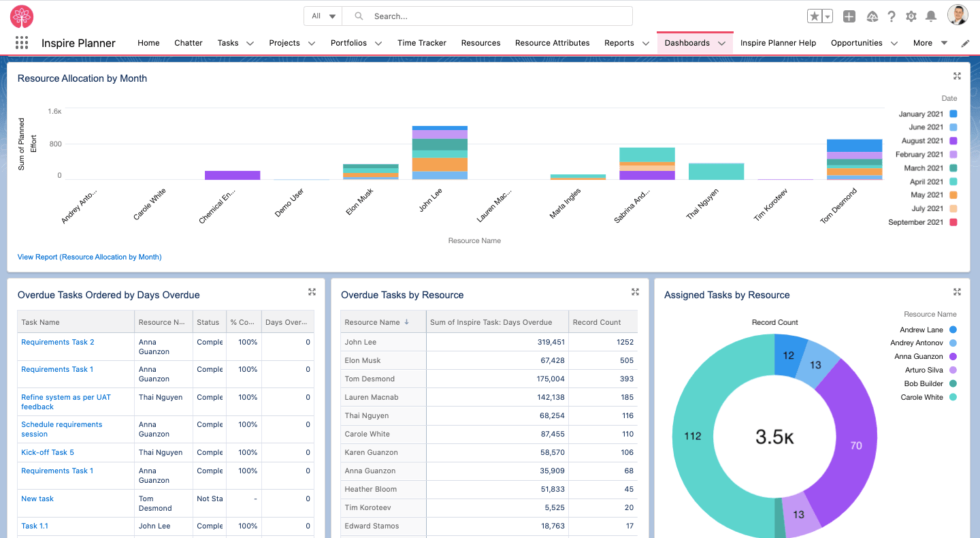
Task: Click the January 2021 legend color swatch
Action: click(x=953, y=114)
